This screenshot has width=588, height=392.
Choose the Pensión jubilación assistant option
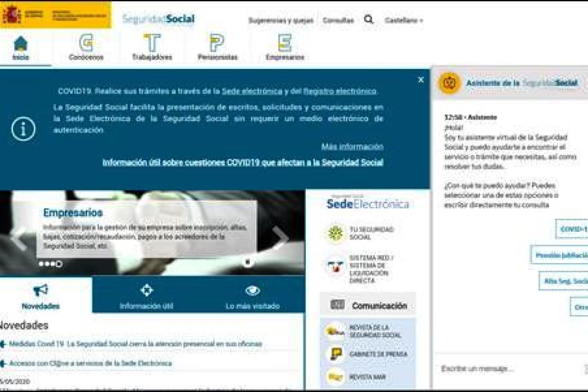[x=560, y=255]
